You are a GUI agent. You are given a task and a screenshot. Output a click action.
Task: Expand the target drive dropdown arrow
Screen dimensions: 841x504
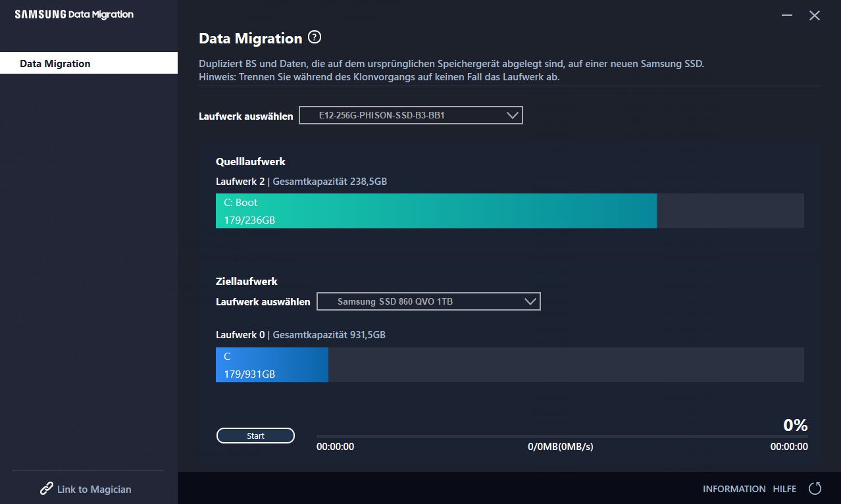[530, 301]
